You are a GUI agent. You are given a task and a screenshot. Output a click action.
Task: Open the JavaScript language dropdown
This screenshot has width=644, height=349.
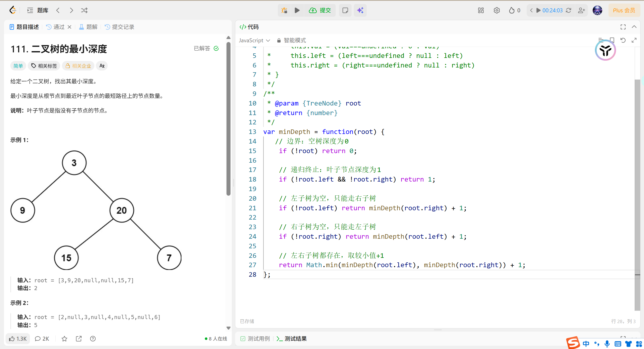(254, 40)
